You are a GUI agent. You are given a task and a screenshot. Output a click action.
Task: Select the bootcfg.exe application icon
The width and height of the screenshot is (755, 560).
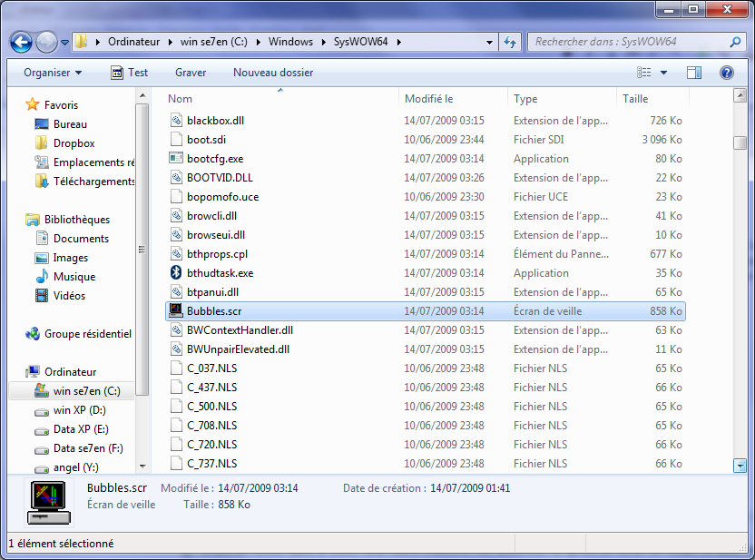click(x=176, y=159)
